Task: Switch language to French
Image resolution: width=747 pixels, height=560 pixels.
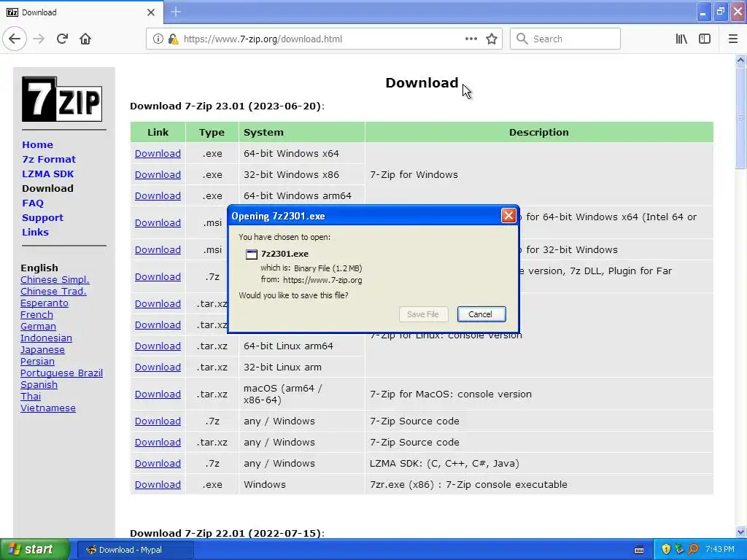Action: [36, 314]
